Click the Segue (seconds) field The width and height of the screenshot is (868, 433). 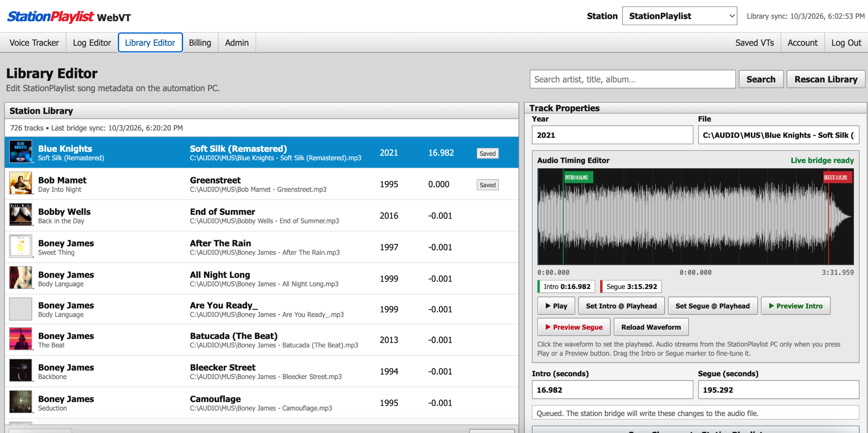click(778, 390)
